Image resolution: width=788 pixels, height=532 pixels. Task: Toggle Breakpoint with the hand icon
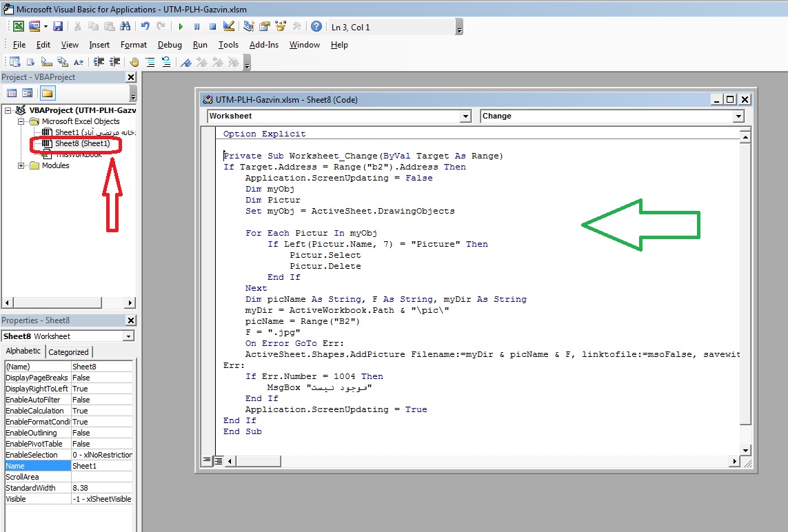134,62
